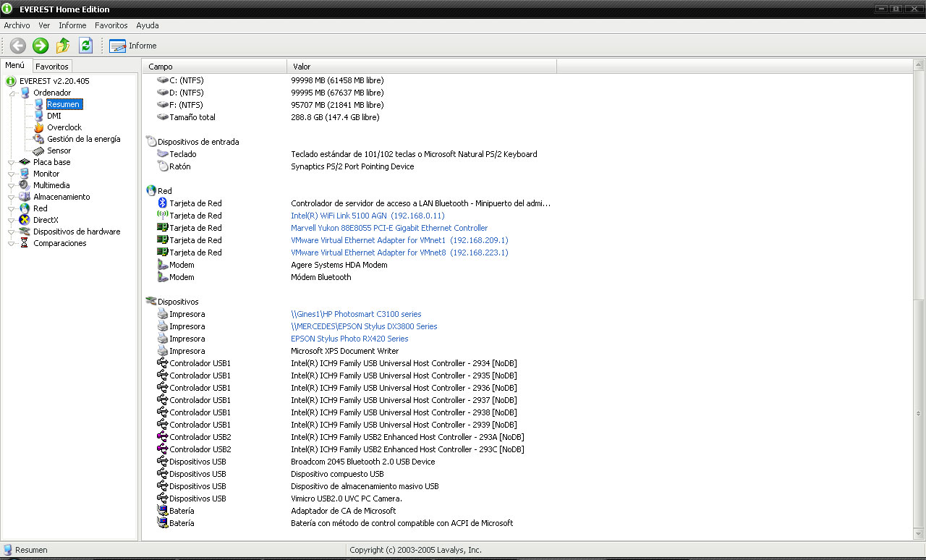
Task: Click the USB2 controller icon for the 293A row
Action: click(x=163, y=437)
